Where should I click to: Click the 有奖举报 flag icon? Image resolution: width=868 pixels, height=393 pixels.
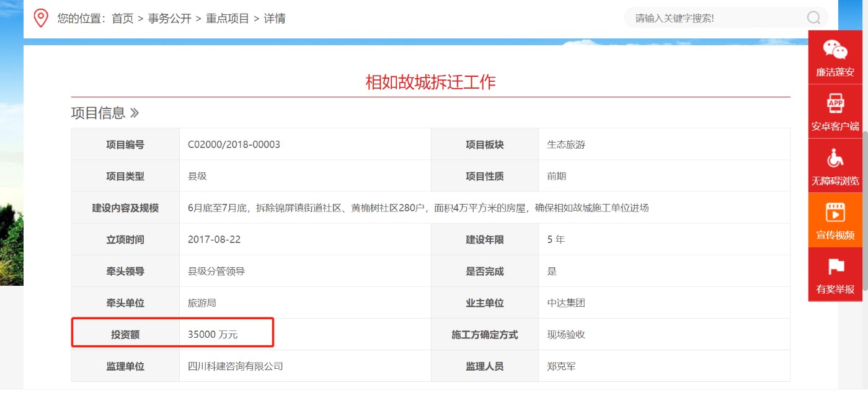[x=835, y=267]
